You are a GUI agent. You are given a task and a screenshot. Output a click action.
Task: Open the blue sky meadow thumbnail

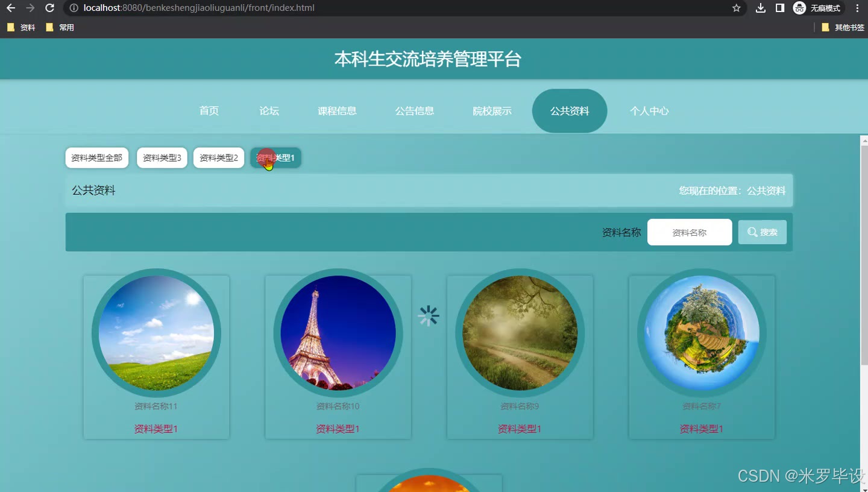(156, 333)
